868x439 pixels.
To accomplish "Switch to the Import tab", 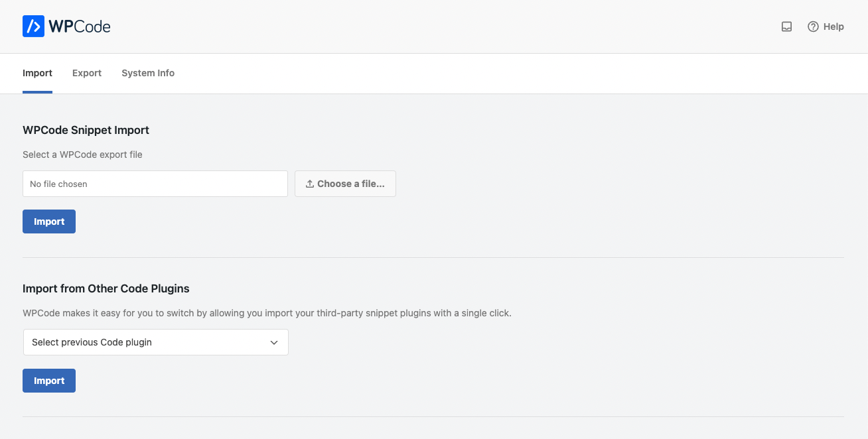I will click(x=37, y=73).
